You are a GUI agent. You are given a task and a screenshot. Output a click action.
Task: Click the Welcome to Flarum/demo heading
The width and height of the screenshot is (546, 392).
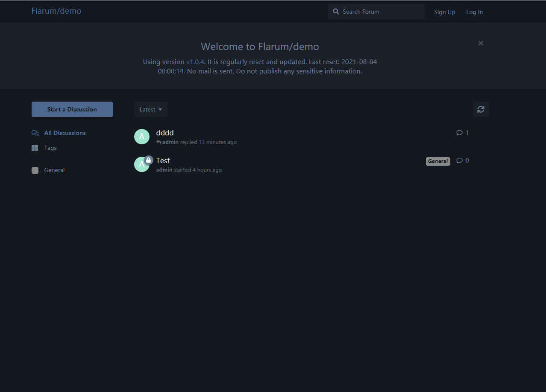click(x=260, y=47)
